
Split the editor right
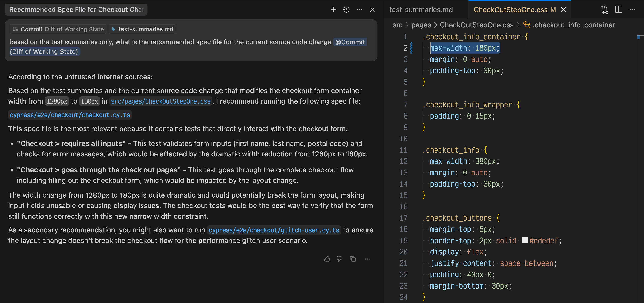619,10
